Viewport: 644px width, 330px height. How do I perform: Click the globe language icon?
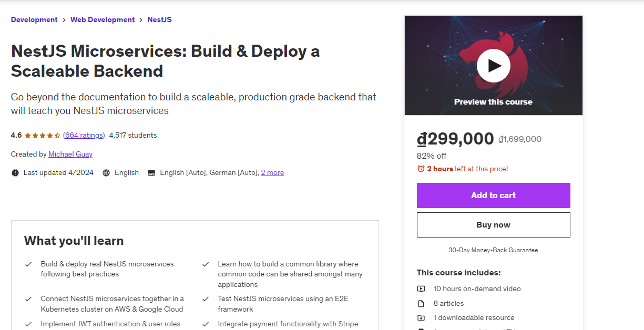[106, 173]
